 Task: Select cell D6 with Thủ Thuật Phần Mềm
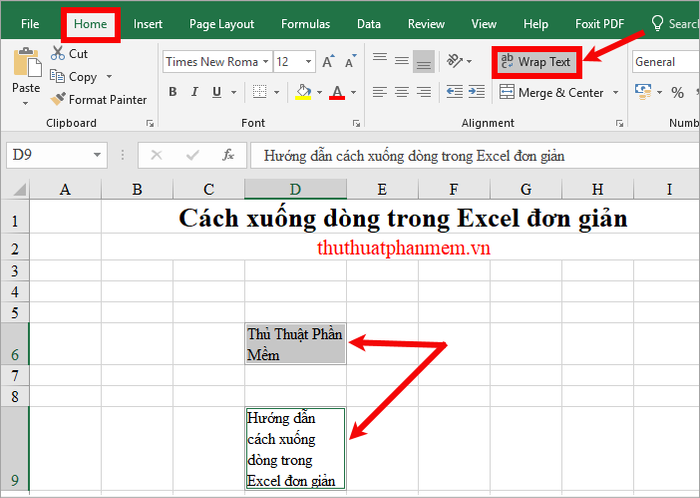tap(295, 344)
